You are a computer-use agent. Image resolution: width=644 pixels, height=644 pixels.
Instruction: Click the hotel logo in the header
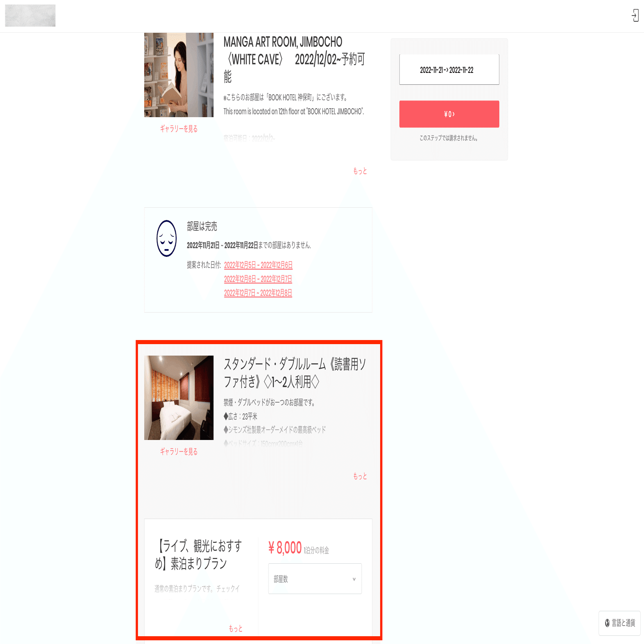[30, 16]
